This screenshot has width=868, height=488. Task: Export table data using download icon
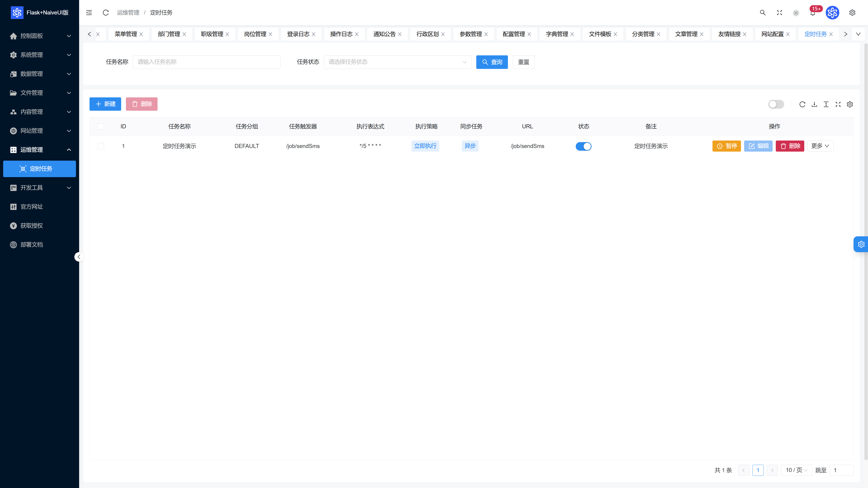pyautogui.click(x=814, y=104)
